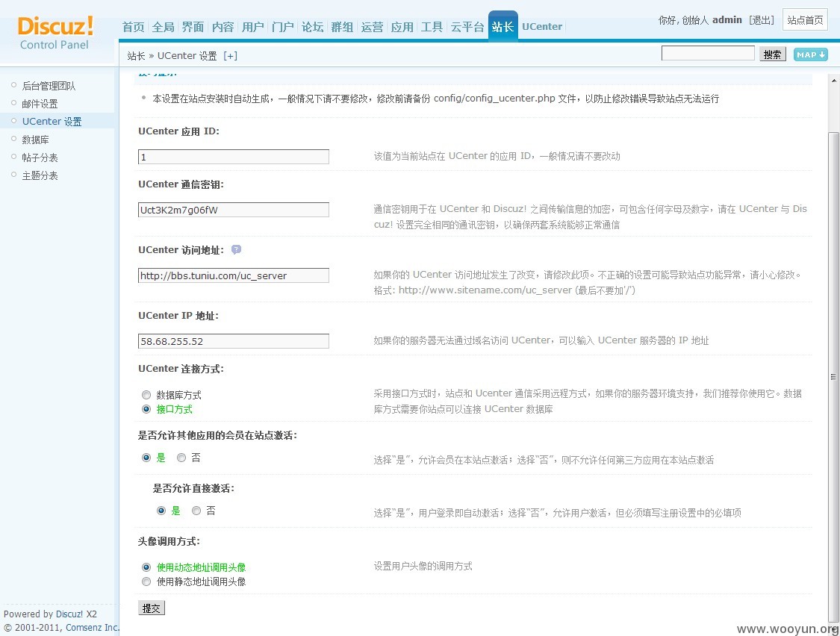Select 接口方式 connection radio
This screenshot has width=840, height=636.
146,409
